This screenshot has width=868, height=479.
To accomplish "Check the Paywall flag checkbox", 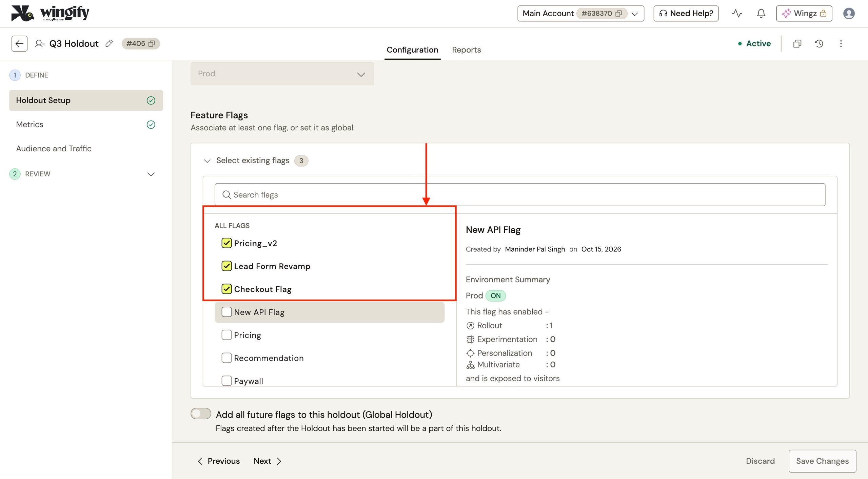I will (x=226, y=381).
